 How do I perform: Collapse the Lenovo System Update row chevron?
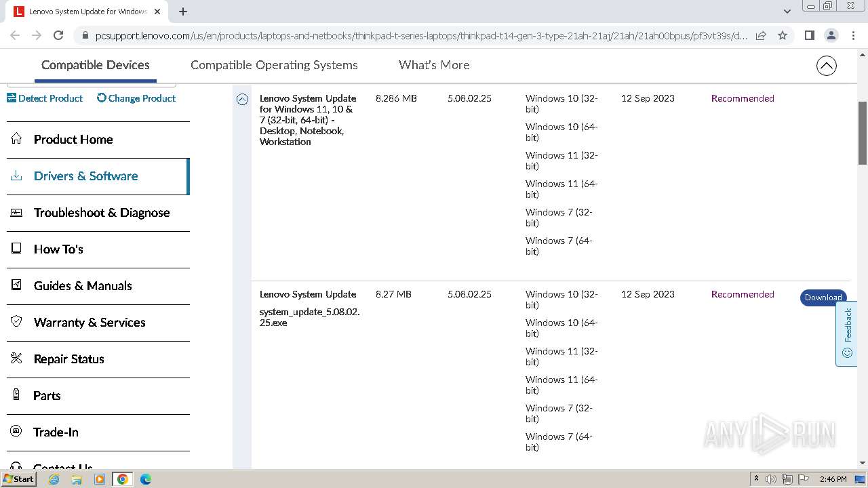tap(242, 99)
